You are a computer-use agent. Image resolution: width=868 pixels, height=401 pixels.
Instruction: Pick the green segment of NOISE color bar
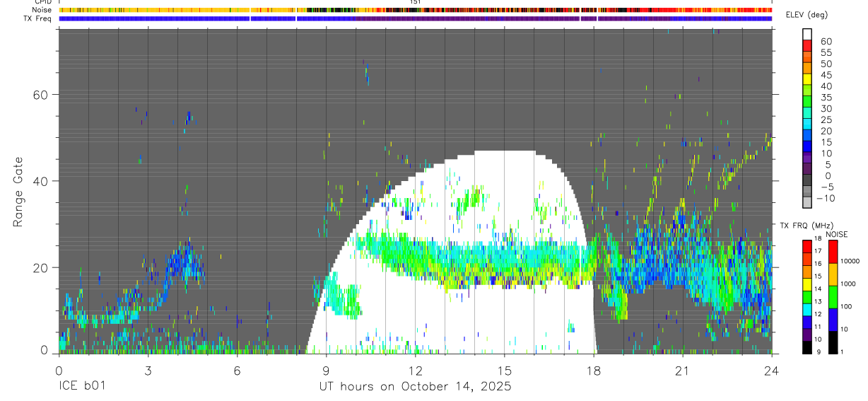(x=833, y=296)
